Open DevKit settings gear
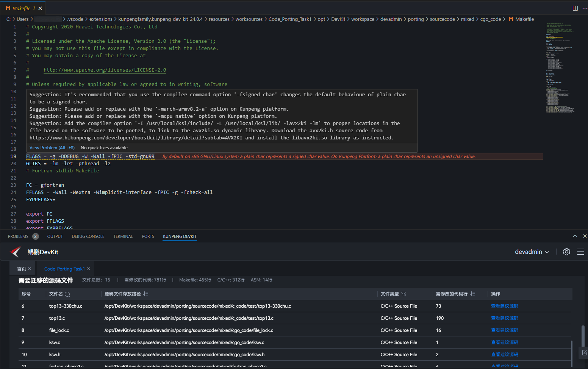The width and height of the screenshot is (588, 369). click(566, 252)
